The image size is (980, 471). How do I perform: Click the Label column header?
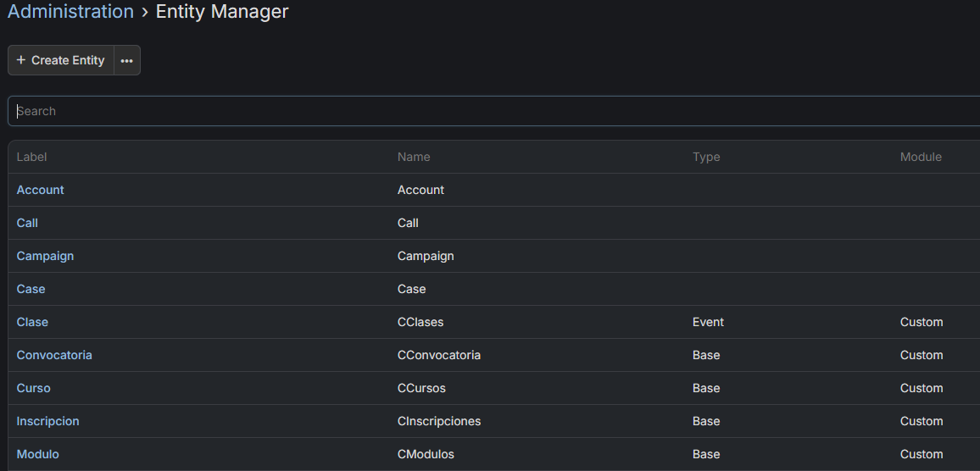coord(31,157)
